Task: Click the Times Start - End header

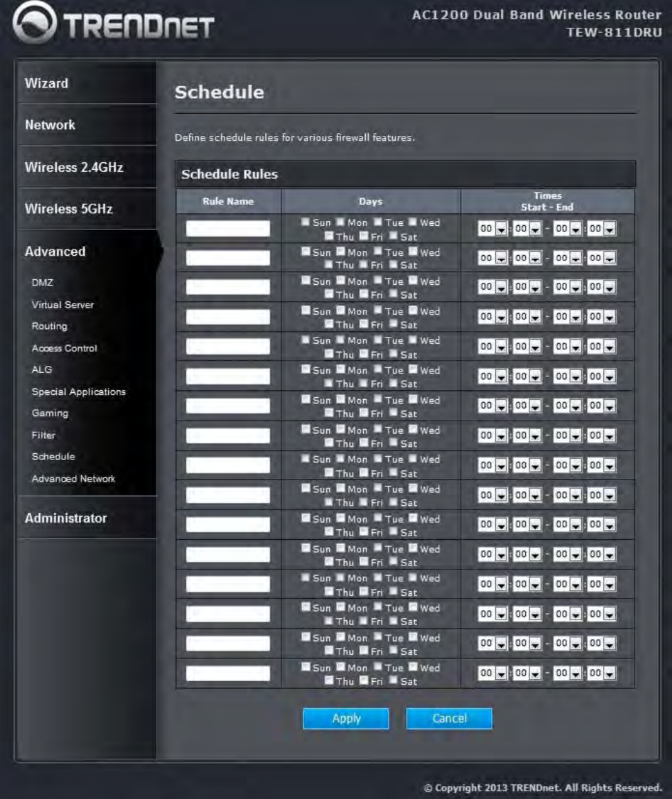Action: (x=547, y=201)
